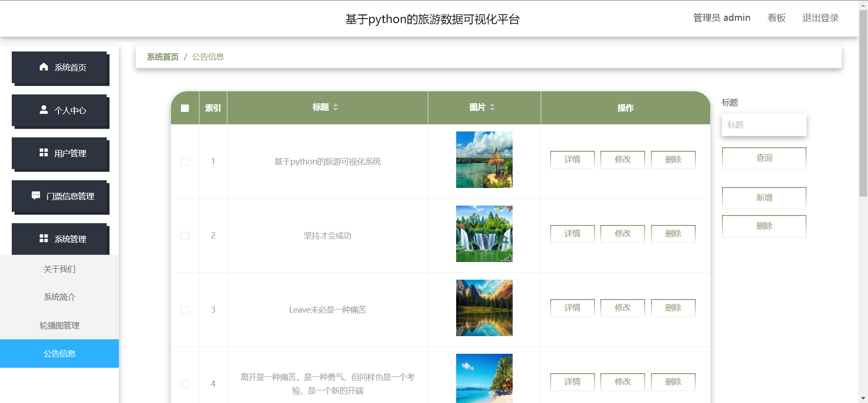The height and width of the screenshot is (403, 868).
Task: Open the 系统简介 submenu item
Action: click(x=59, y=297)
